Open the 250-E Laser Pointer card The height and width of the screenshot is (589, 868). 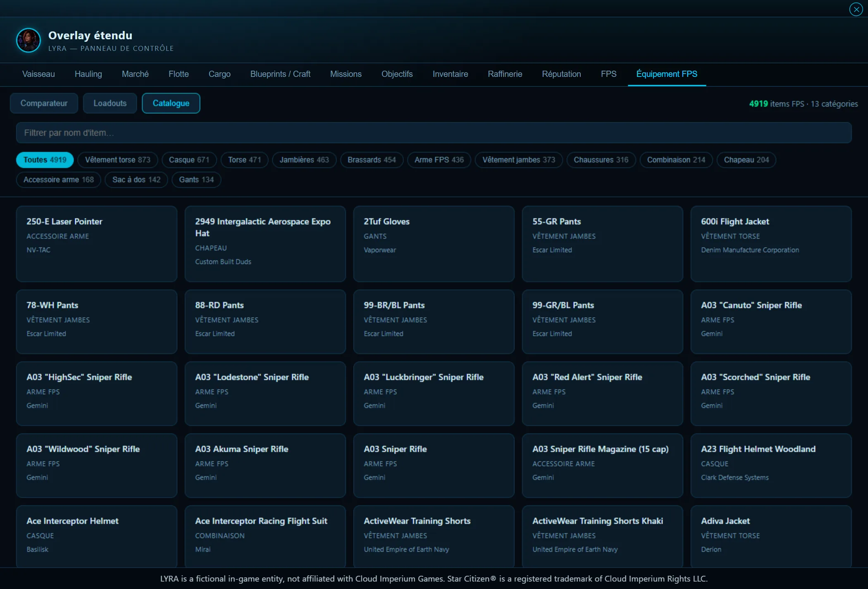(x=97, y=244)
